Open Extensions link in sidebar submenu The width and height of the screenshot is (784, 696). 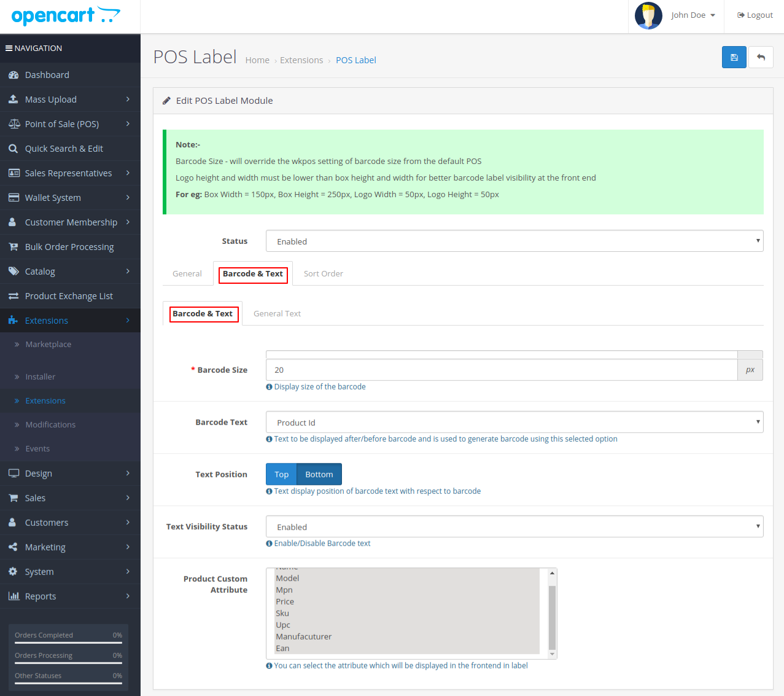[x=45, y=401]
